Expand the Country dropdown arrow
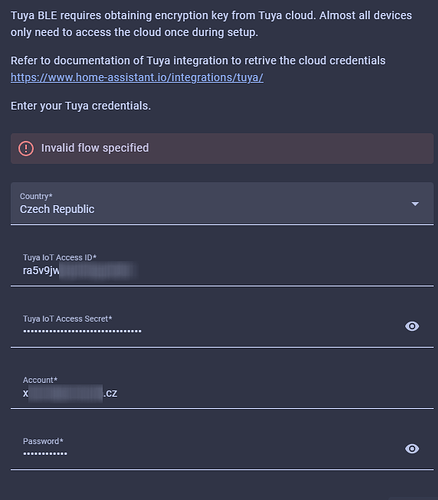 pos(415,204)
